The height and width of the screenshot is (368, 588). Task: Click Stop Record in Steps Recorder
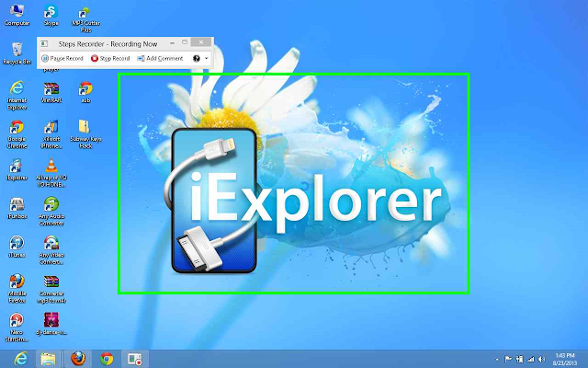coord(110,58)
